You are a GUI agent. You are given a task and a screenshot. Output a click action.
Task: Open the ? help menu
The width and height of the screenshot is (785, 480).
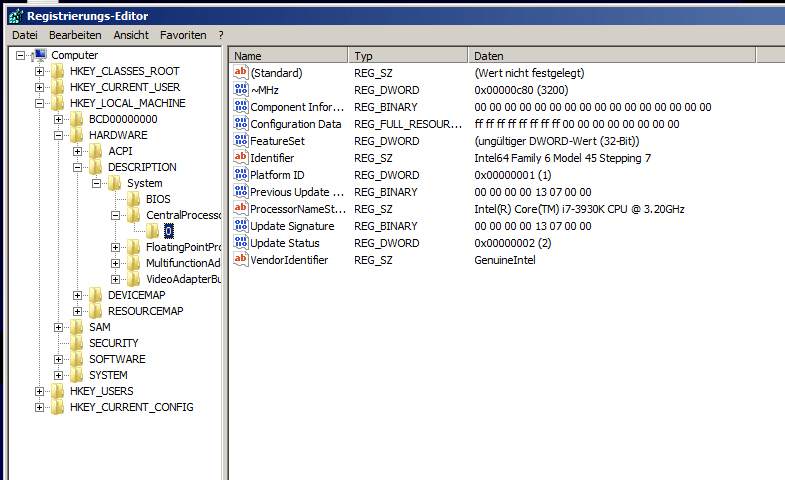[x=221, y=35]
